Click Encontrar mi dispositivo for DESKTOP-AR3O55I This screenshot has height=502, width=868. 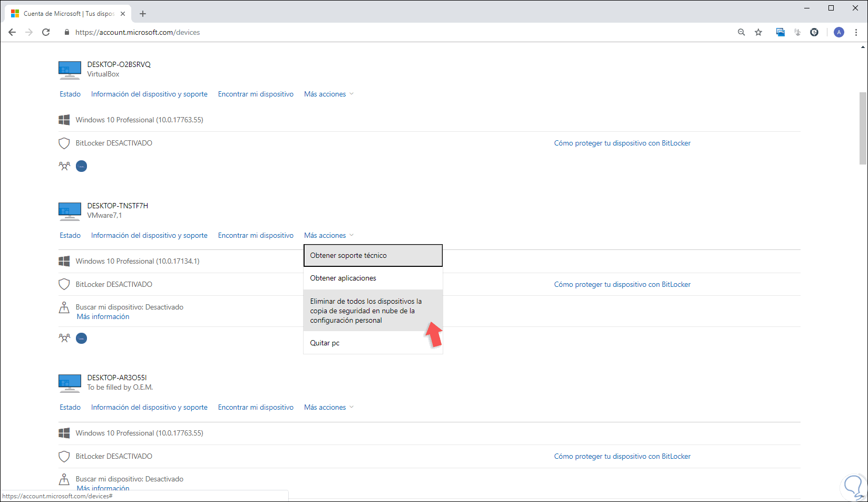(256, 407)
